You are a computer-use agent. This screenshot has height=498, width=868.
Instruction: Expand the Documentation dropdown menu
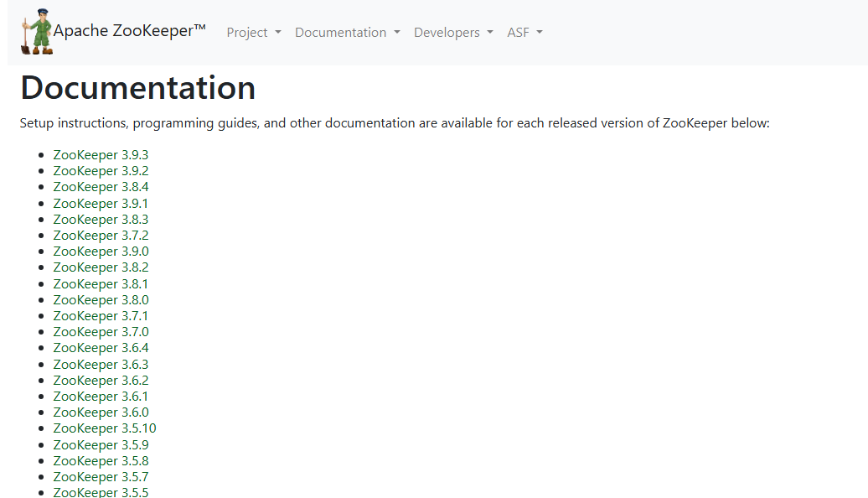click(x=347, y=33)
